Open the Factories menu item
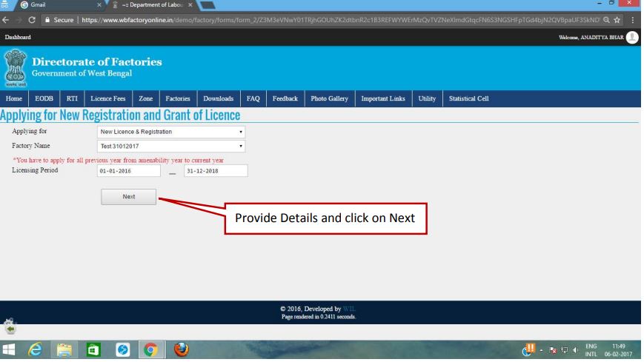 pos(178,99)
